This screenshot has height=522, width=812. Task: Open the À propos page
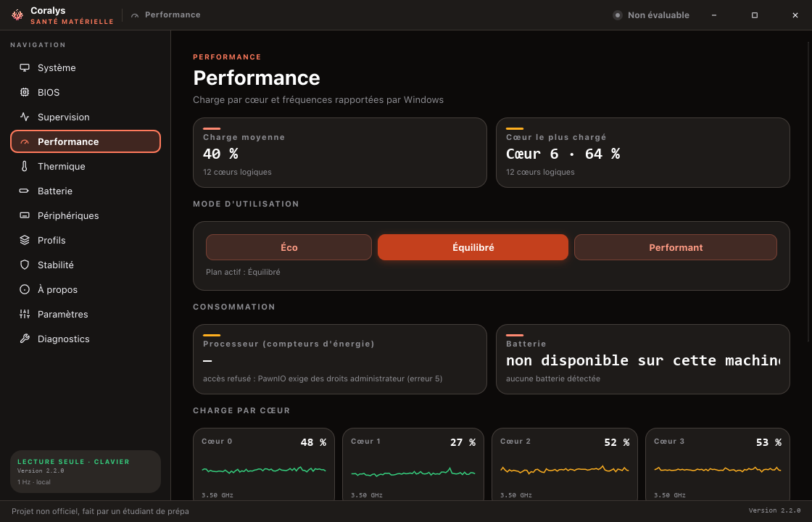86,289
